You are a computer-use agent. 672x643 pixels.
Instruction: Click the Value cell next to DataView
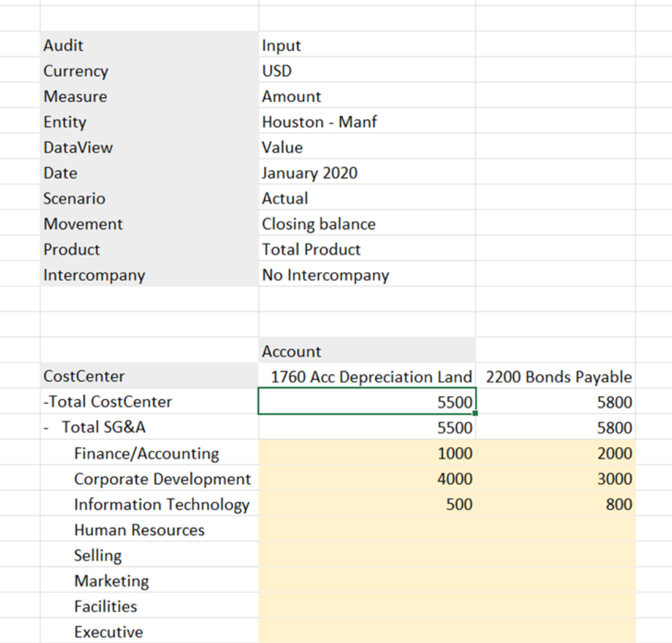[x=367, y=146]
